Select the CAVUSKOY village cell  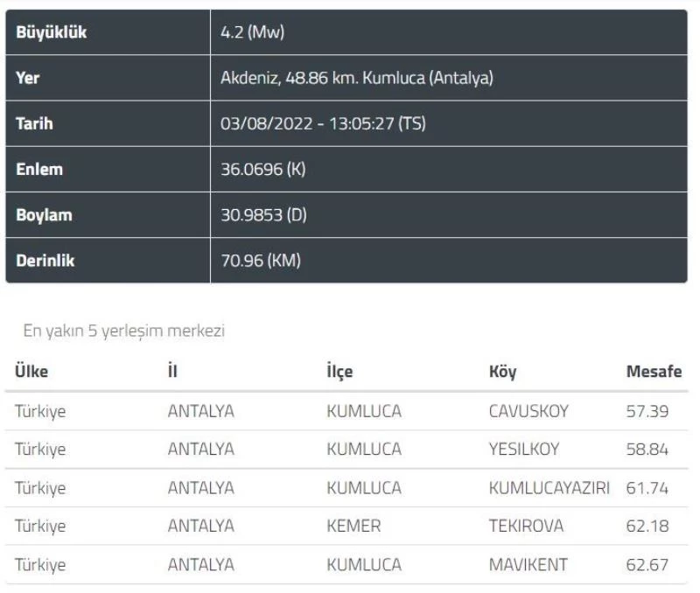(528, 410)
